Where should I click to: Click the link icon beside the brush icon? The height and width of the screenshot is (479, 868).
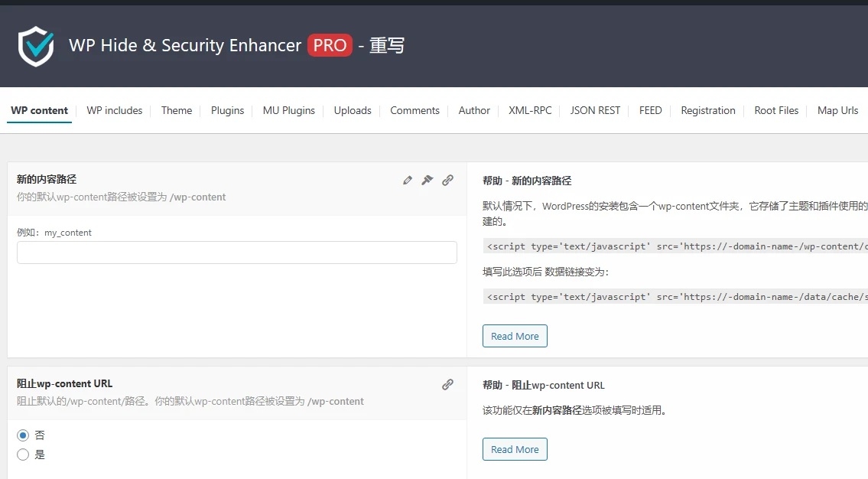pyautogui.click(x=447, y=180)
